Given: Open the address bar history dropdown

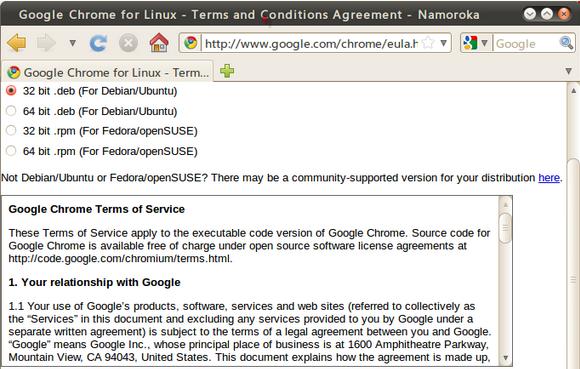Looking at the screenshot, I should pos(444,43).
